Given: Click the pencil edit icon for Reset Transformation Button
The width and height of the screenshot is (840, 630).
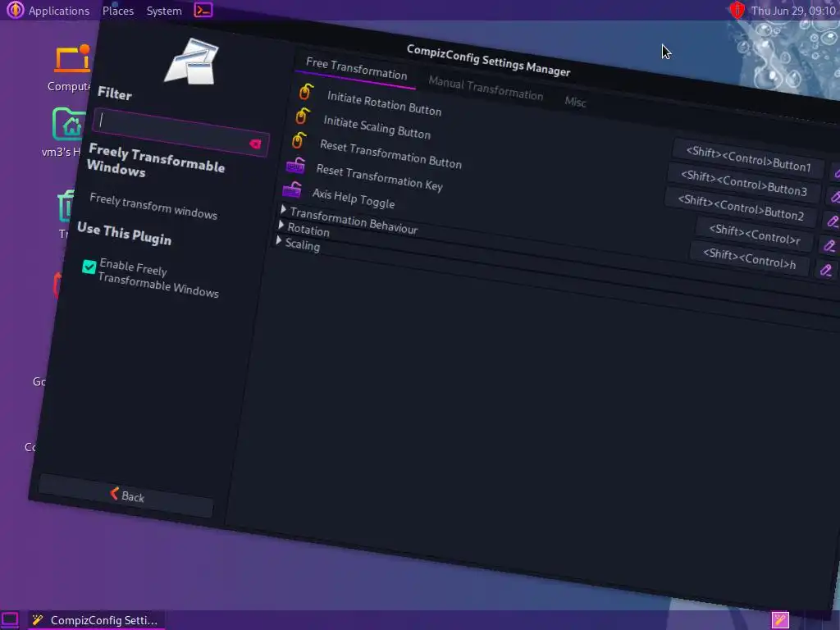Looking at the screenshot, I should tap(832, 221).
